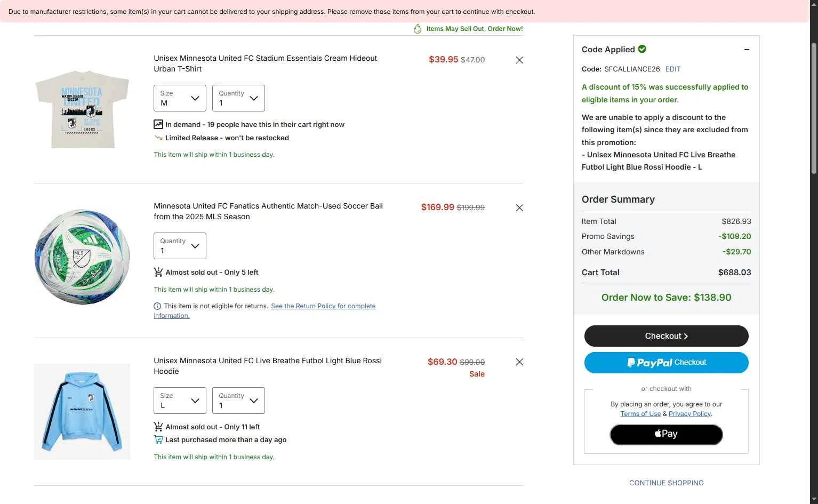Screen dimensions: 818x504
Task: Click the flame icon beside Items May Sell Out
Action: click(418, 29)
